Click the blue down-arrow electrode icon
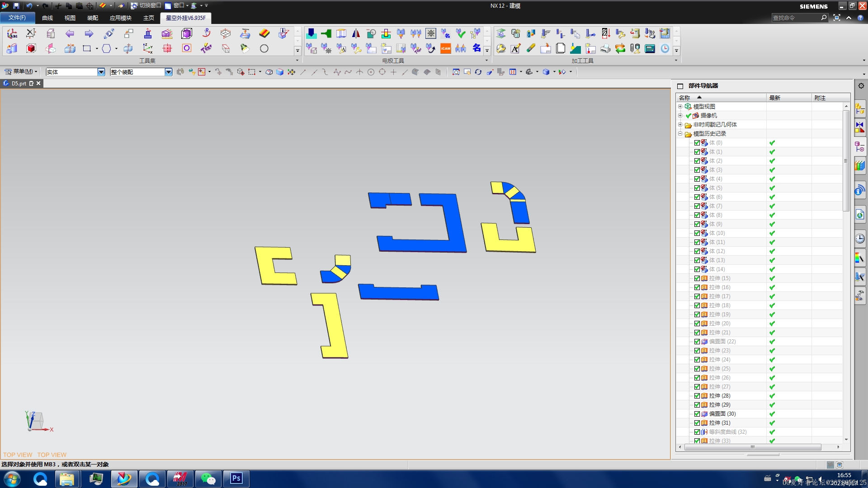This screenshot has height=488, width=868. pyautogui.click(x=311, y=33)
